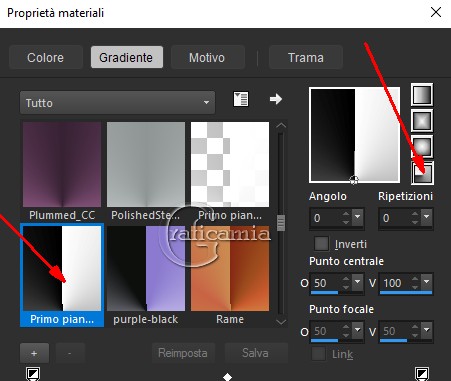The image size is (451, 381).
Task: Open the Tutto category dropdown
Action: (x=117, y=103)
